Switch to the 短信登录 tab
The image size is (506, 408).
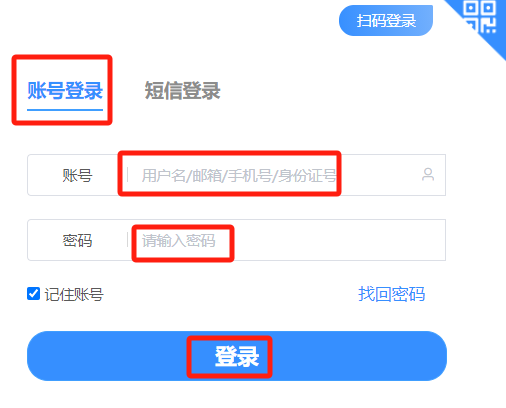tap(182, 90)
